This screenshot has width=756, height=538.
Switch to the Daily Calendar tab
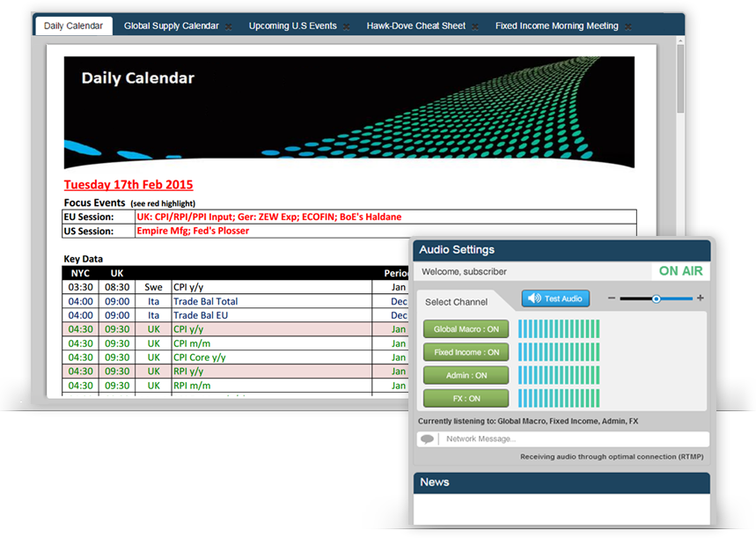(x=73, y=26)
